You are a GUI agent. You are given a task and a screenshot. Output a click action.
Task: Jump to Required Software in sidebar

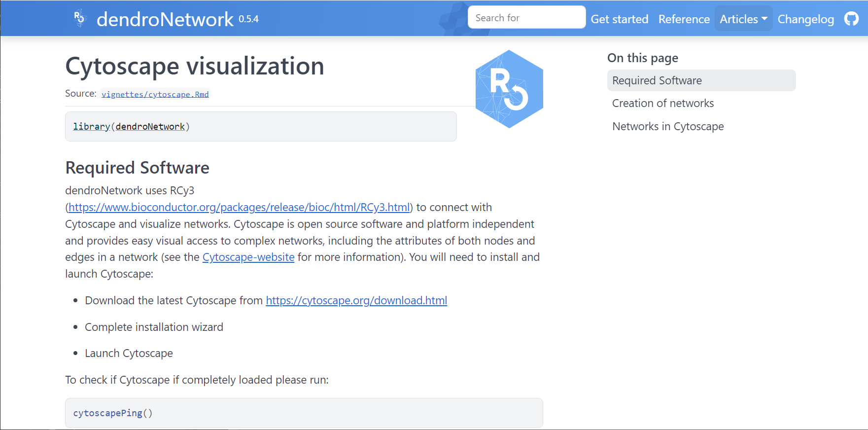(x=657, y=80)
